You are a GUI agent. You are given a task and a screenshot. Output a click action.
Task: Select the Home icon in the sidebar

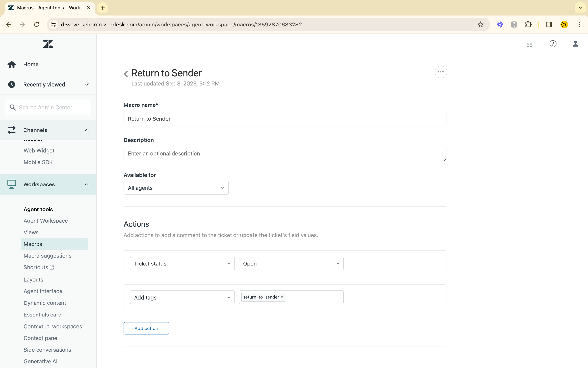(12, 64)
